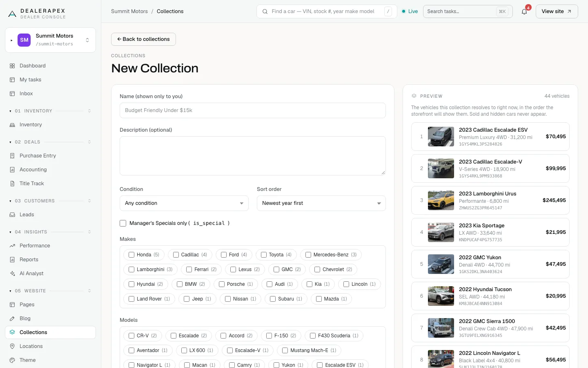Click Summit Motors breadcrumb link

[x=129, y=11]
